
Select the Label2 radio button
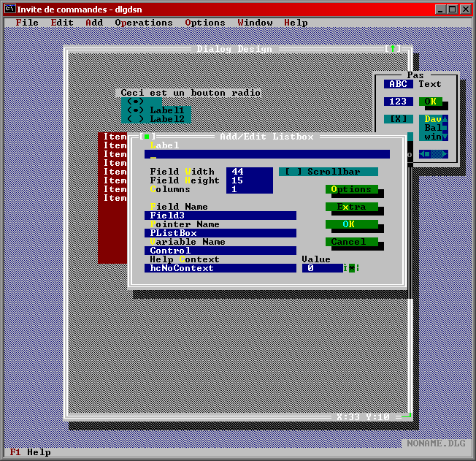(x=156, y=119)
